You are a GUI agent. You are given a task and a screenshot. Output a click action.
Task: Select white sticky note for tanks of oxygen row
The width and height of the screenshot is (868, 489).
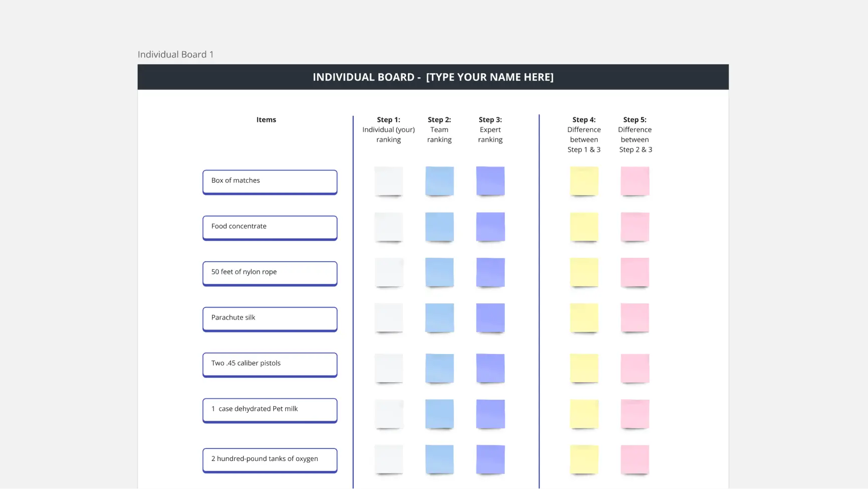pyautogui.click(x=388, y=460)
